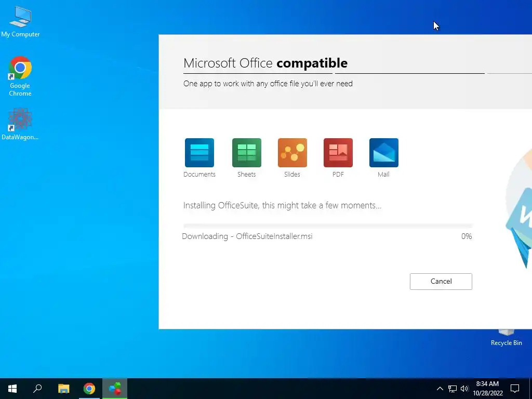Open the taskbar clock and date
The height and width of the screenshot is (399, 532).
[x=487, y=389]
